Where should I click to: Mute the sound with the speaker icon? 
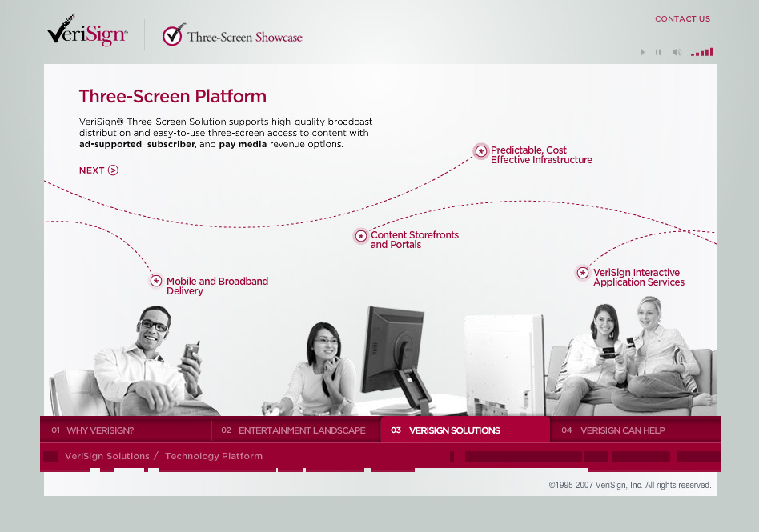point(677,52)
